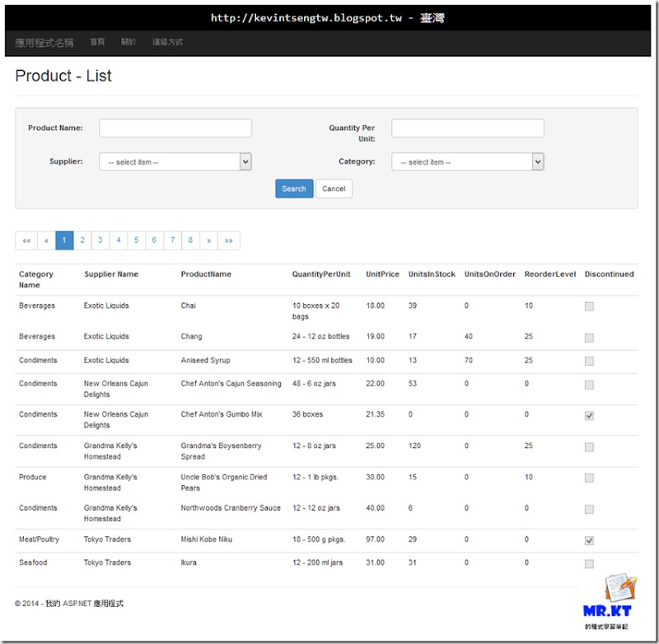Open the 關於 page from navbar
Image resolution: width=659 pixels, height=644 pixels.
[128, 42]
